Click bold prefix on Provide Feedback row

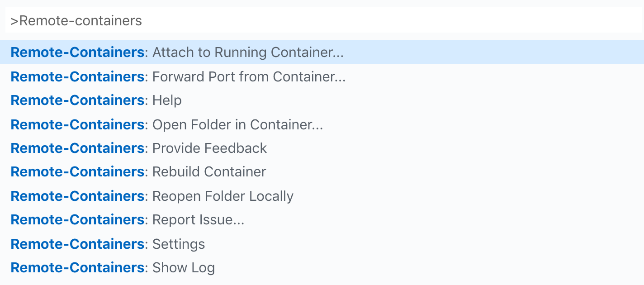pos(77,148)
